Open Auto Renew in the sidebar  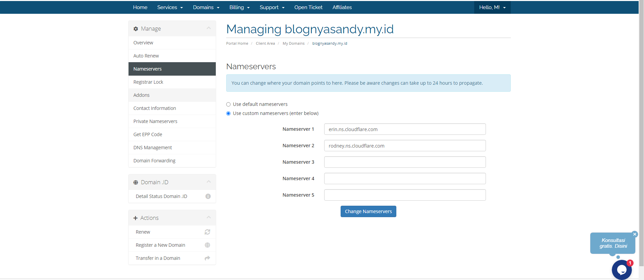click(172, 56)
